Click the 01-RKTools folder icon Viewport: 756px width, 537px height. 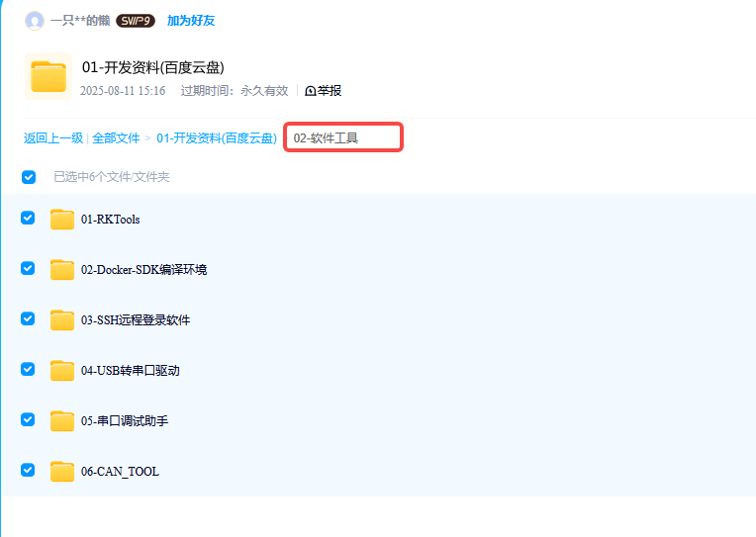(62, 220)
